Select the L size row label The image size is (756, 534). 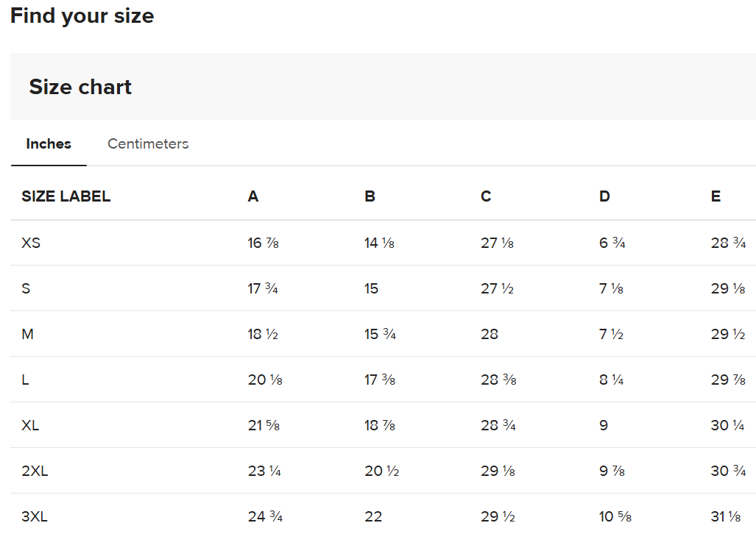tap(25, 380)
